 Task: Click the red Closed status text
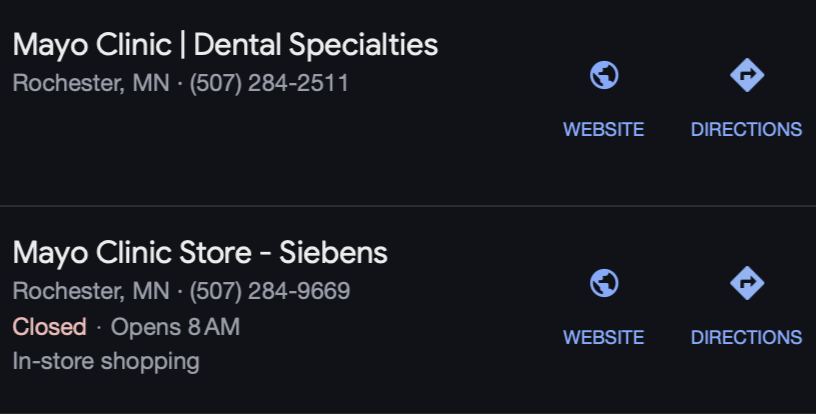pyautogui.click(x=49, y=327)
